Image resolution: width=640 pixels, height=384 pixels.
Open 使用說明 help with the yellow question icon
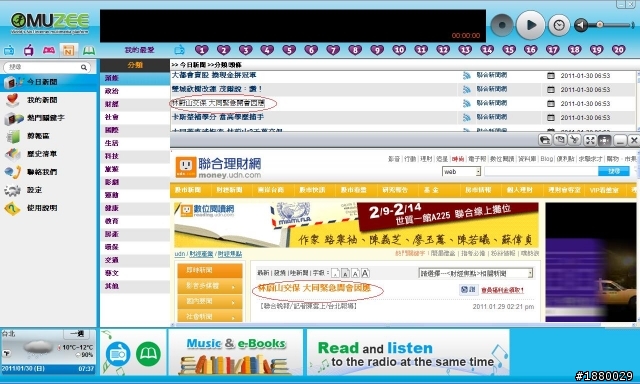(x=49, y=208)
